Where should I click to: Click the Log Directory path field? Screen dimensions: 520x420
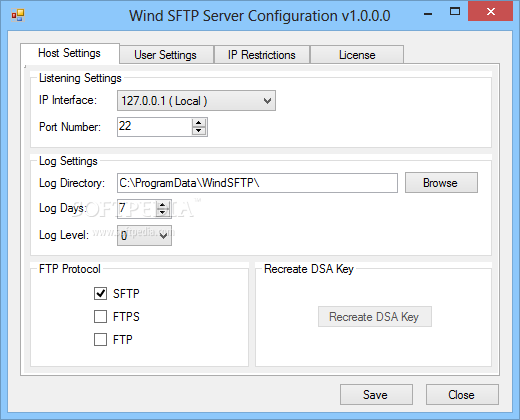point(257,183)
